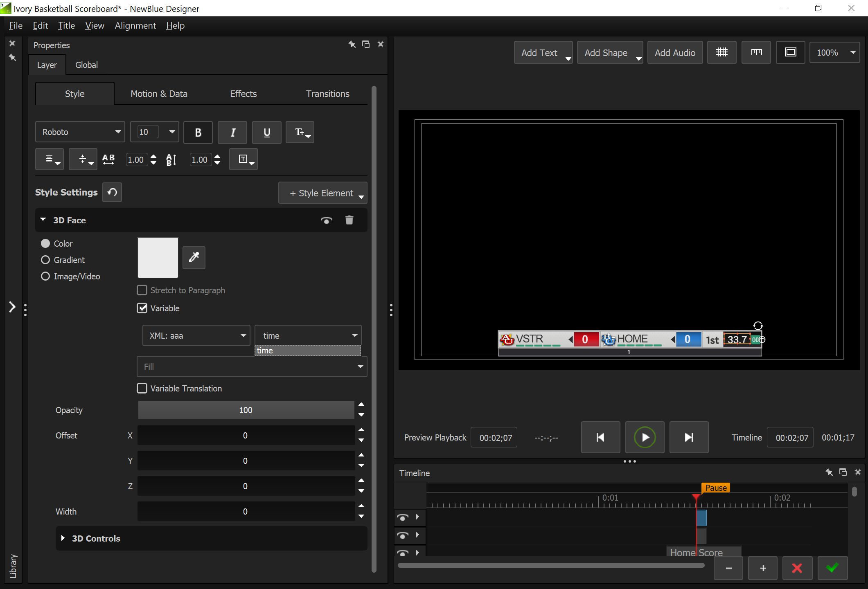Screen dimensions: 868x589
Task: Switch to the Motion & Data tab
Action: coord(159,94)
